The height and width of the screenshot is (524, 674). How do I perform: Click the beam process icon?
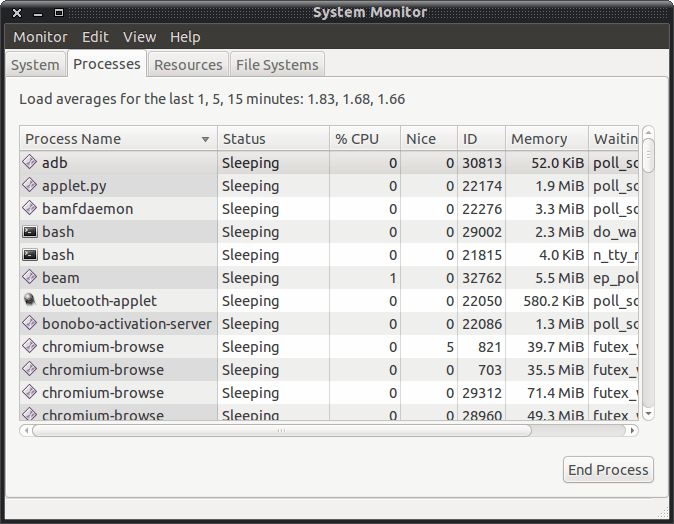[x=30, y=277]
